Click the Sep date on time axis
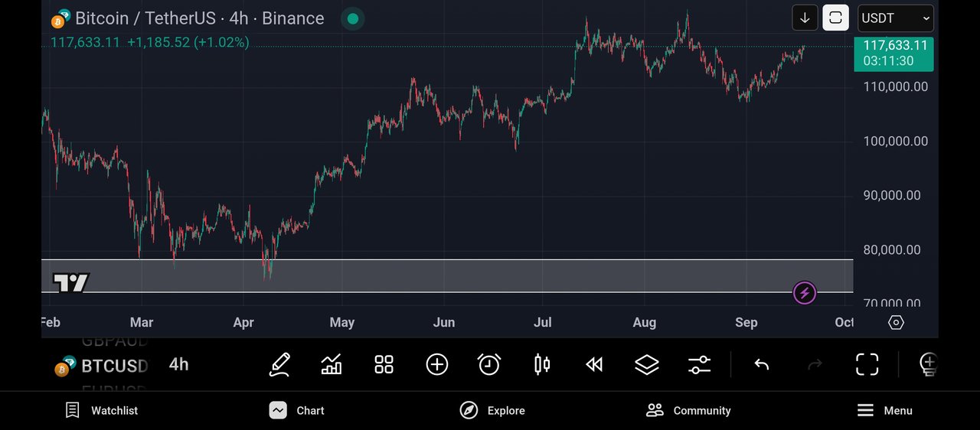 click(746, 322)
